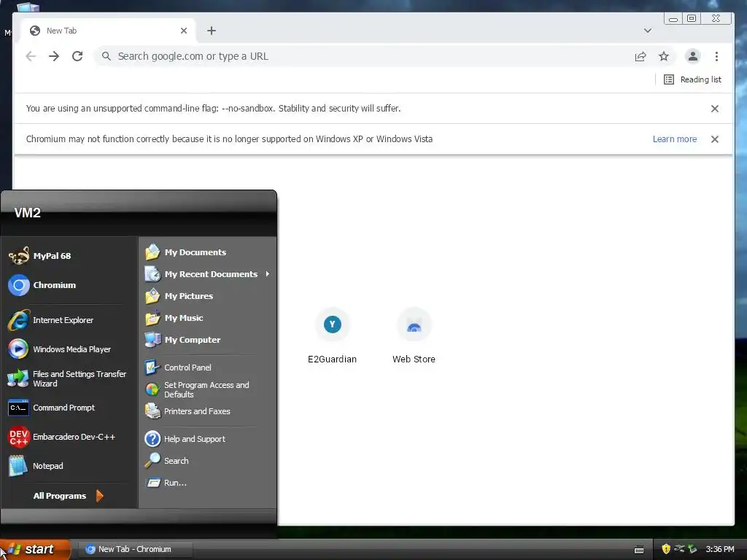The width and height of the screenshot is (747, 560).
Task: Expand My Recent Documents submenu
Action: pos(207,274)
